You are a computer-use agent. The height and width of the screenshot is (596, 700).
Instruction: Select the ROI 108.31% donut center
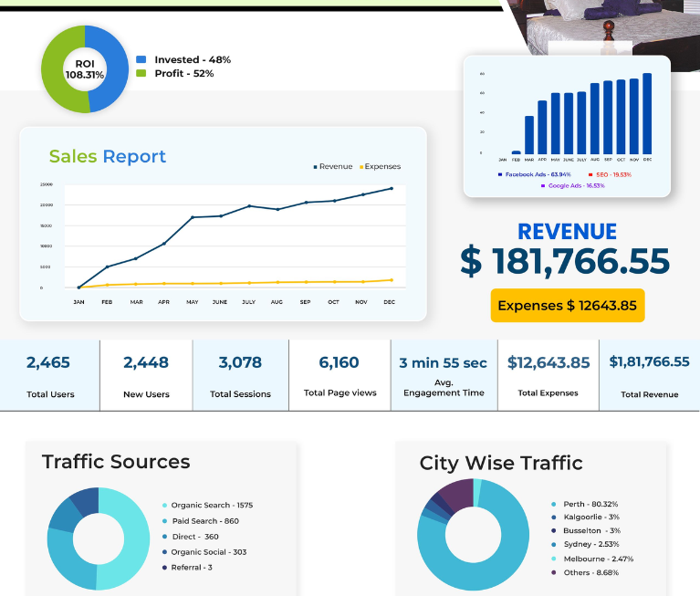[x=85, y=69]
